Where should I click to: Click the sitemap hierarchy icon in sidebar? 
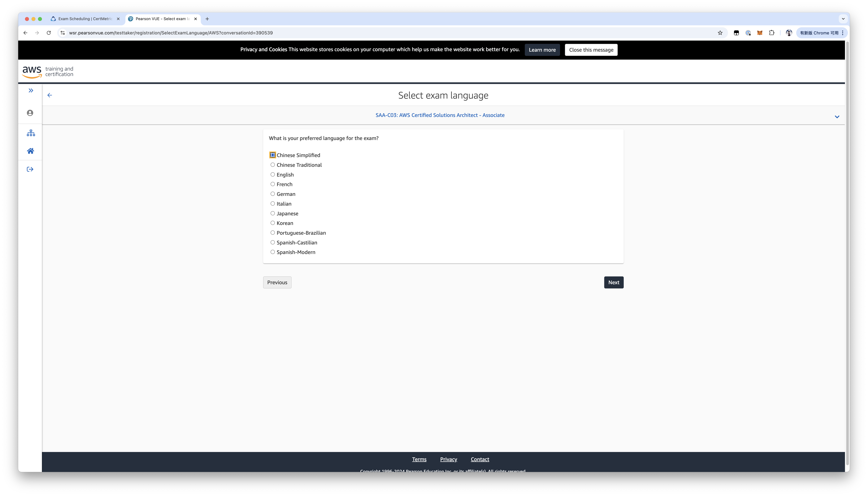(x=31, y=133)
